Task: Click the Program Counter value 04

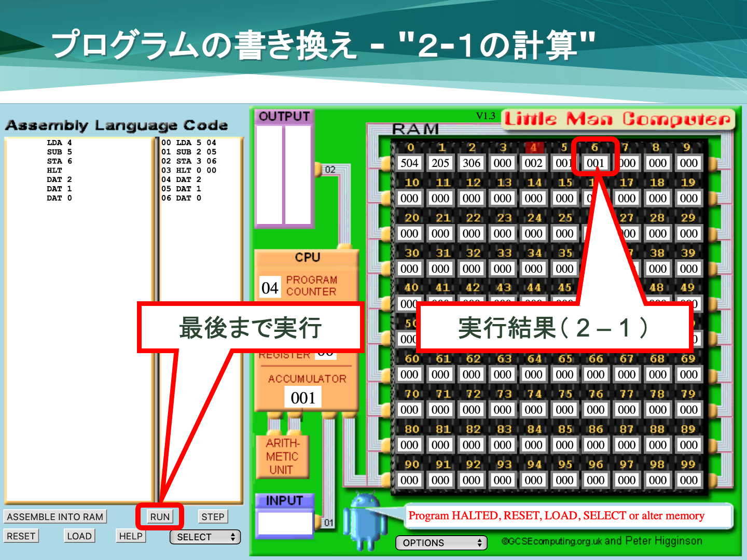Action: click(270, 288)
